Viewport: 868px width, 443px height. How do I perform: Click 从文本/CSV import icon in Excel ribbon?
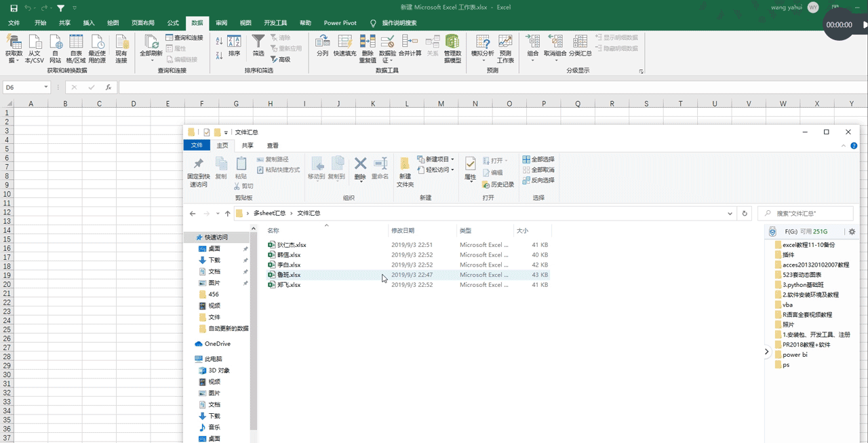(34, 49)
